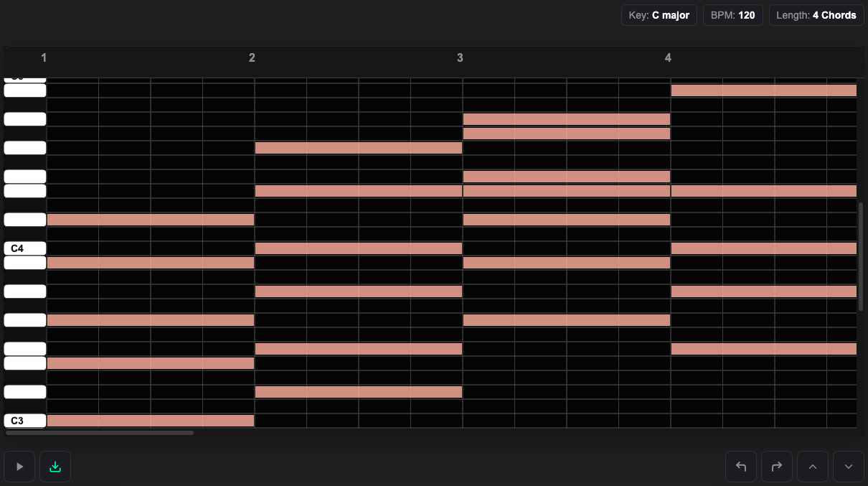This screenshot has height=486, width=868.
Task: Open the Key: C major selector
Action: click(x=659, y=15)
